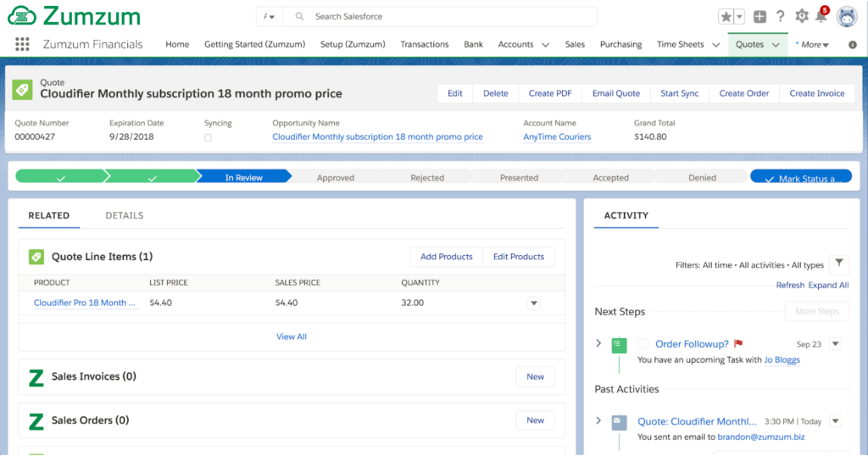868x456 pixels.
Task: Click New beside Sales Orders
Action: [x=536, y=420]
